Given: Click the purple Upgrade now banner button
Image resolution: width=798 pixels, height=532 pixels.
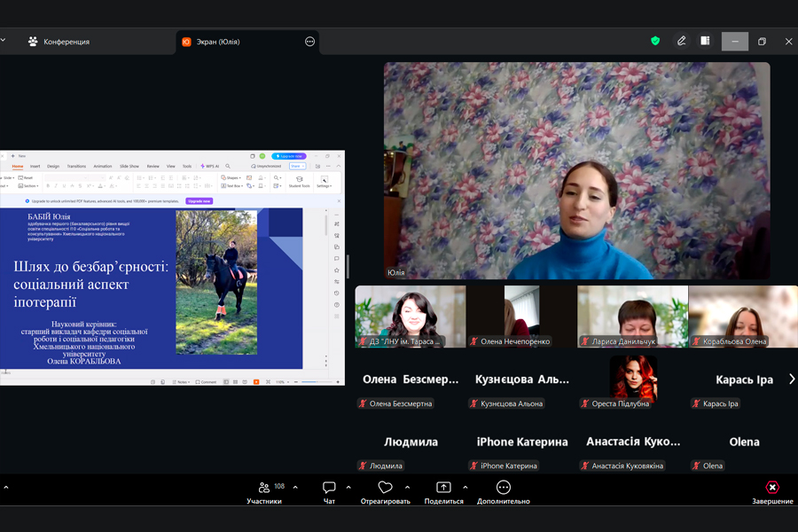Looking at the screenshot, I should click(x=199, y=201).
